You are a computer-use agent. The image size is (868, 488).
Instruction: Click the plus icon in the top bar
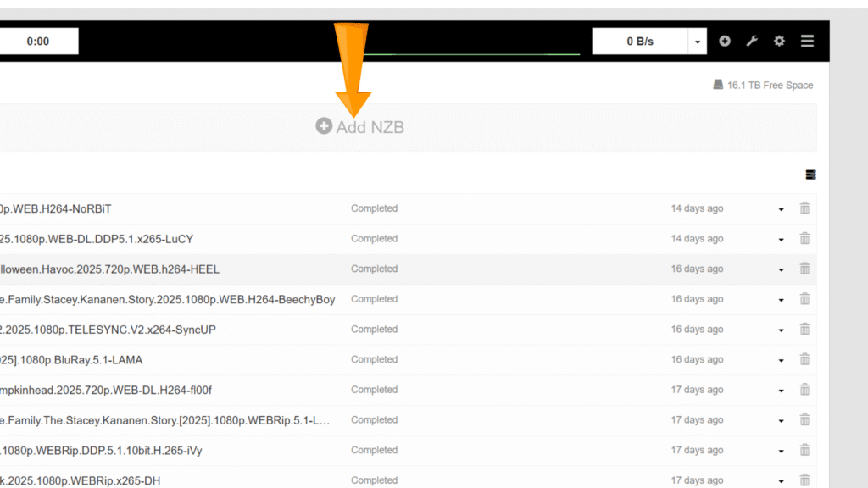(x=725, y=41)
